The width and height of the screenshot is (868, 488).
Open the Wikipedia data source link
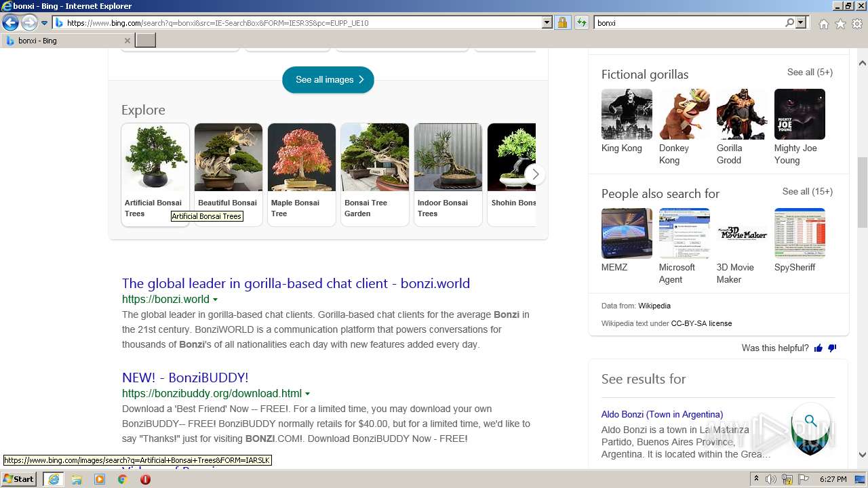point(654,306)
